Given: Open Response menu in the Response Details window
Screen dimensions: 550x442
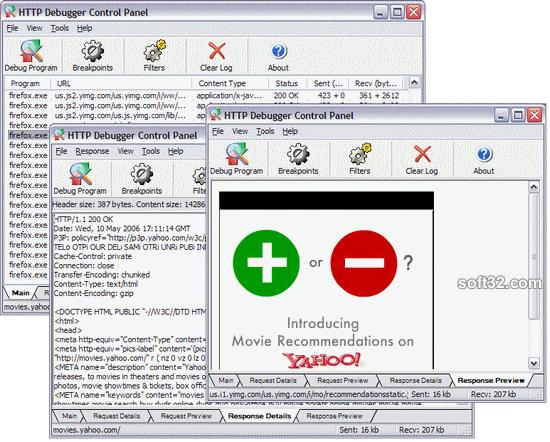Looking at the screenshot, I should (92, 151).
